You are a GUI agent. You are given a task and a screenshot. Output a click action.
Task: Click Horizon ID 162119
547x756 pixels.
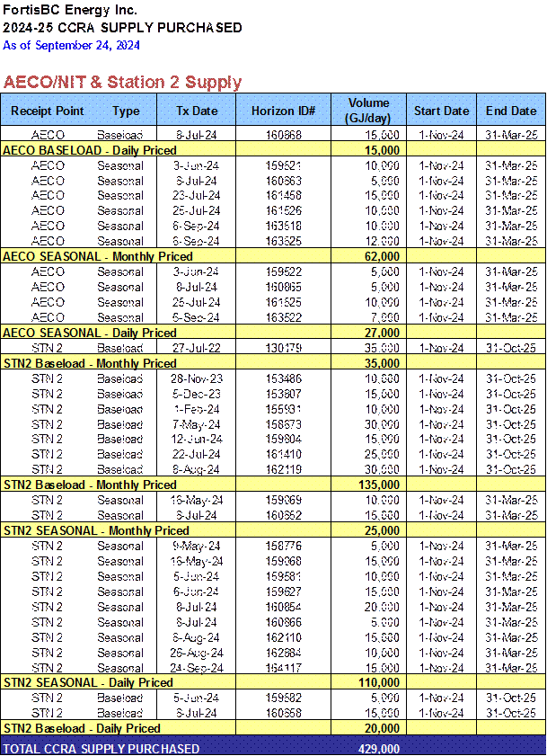click(283, 469)
